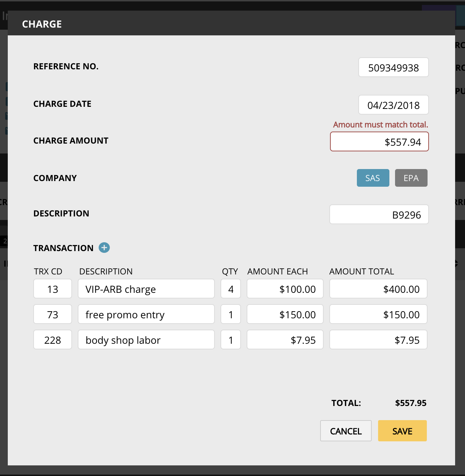Click the body shop labor description
465x476 pixels.
[x=146, y=340]
